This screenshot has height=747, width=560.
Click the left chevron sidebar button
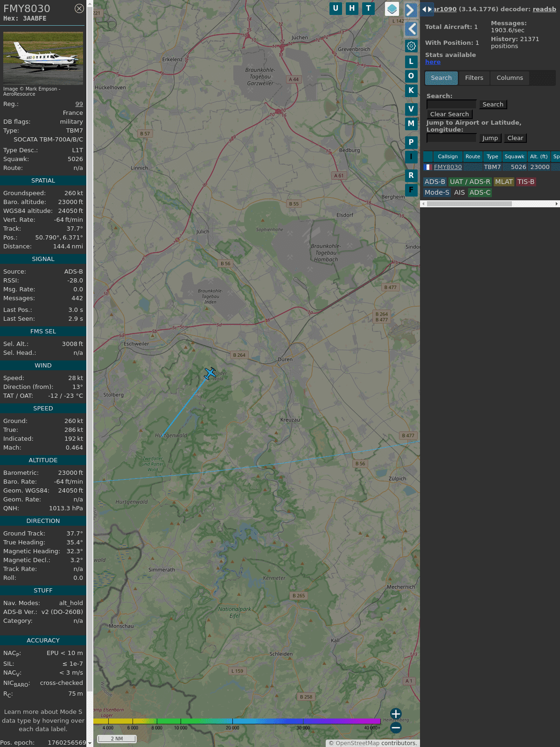coord(411,29)
